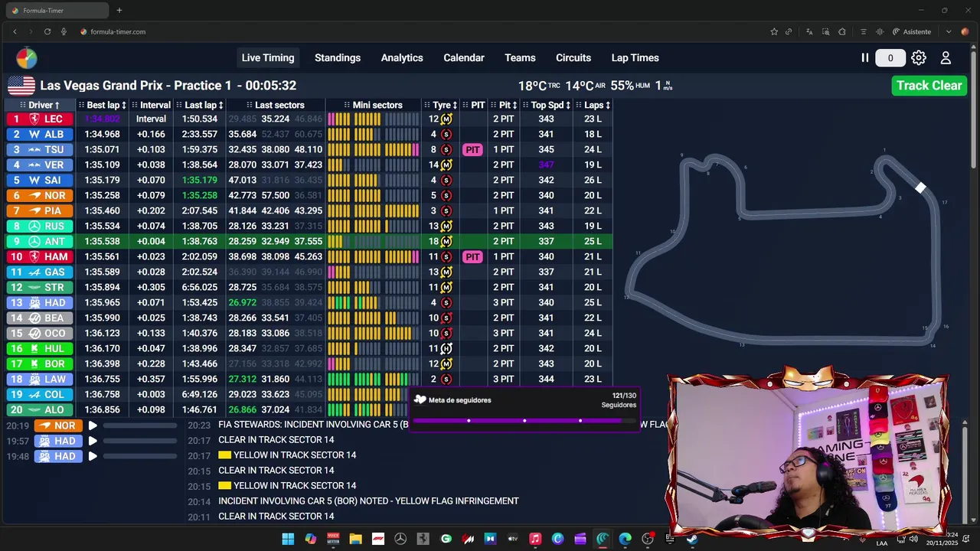Click VER's purple top speed 347

[546, 165]
